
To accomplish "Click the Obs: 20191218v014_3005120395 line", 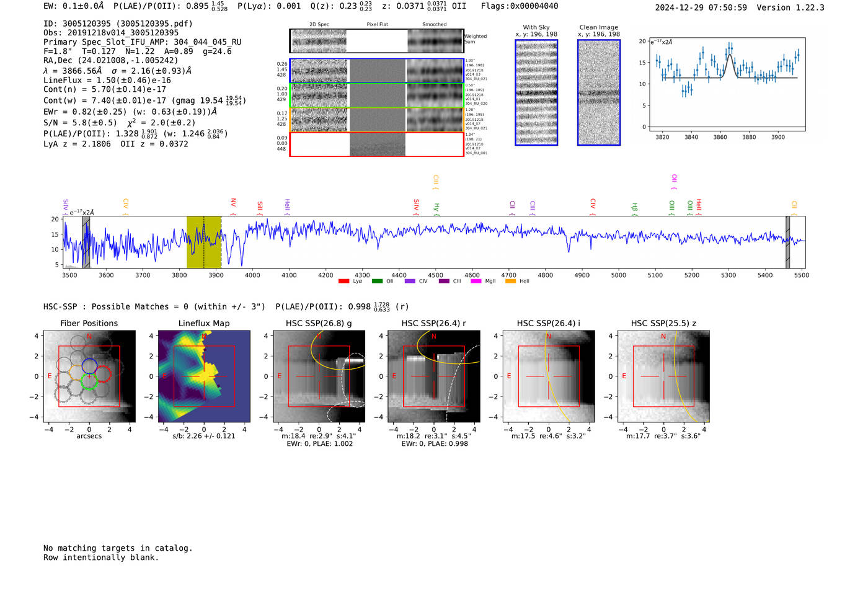I will (x=111, y=33).
